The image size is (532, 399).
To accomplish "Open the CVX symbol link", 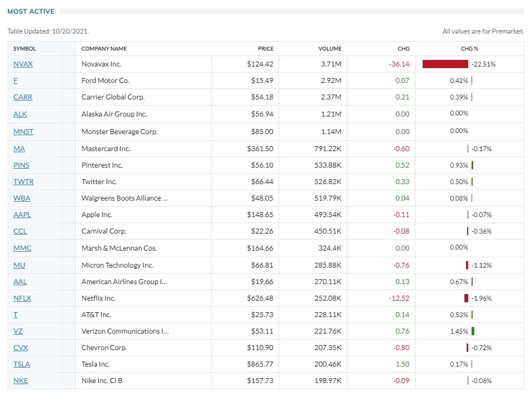I will [x=21, y=348].
